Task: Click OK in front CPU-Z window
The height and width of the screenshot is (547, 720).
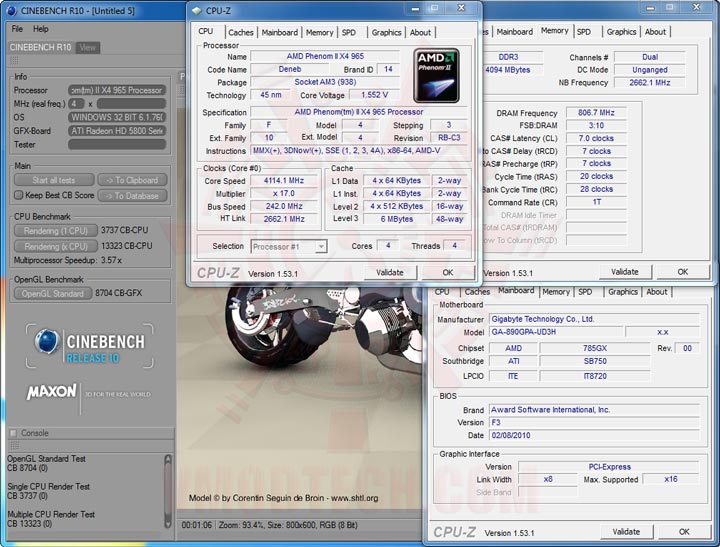Action: (x=448, y=272)
